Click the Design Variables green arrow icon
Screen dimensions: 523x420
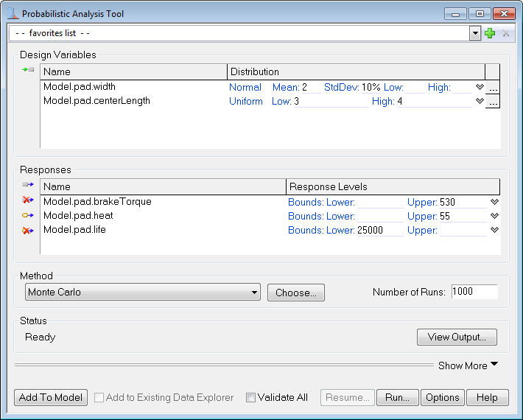coord(28,69)
